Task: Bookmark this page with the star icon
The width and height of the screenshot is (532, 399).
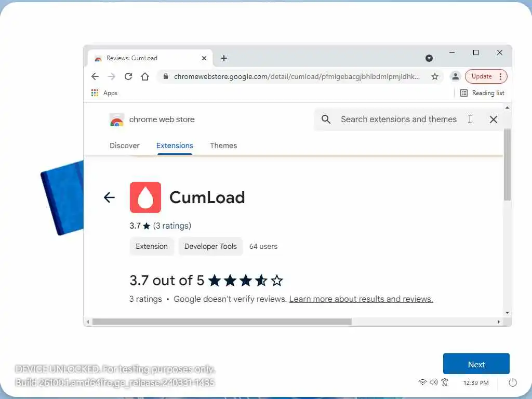Action: point(435,76)
